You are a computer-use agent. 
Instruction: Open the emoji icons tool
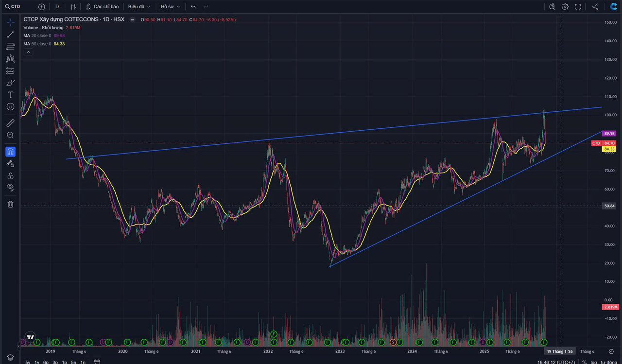[x=10, y=106]
